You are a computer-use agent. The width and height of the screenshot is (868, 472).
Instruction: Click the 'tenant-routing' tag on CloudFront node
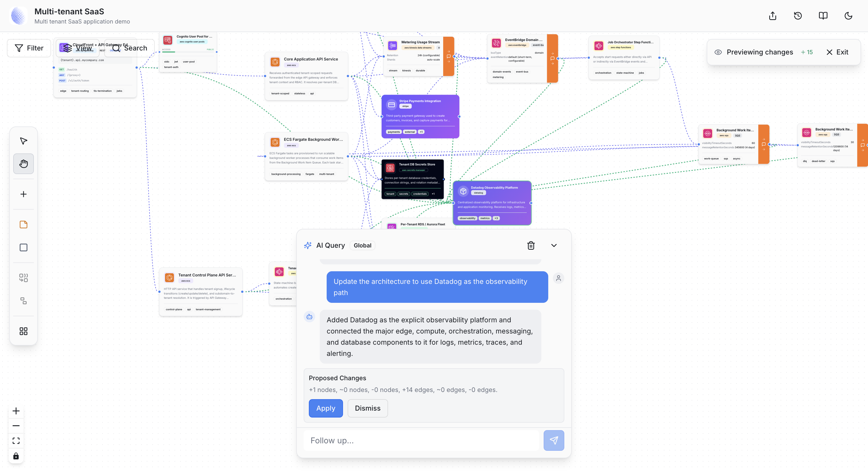tap(80, 91)
